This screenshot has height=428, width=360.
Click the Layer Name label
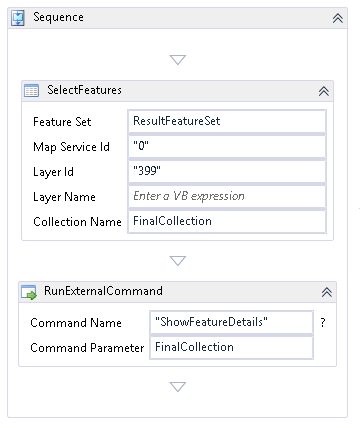pyautogui.click(x=64, y=197)
